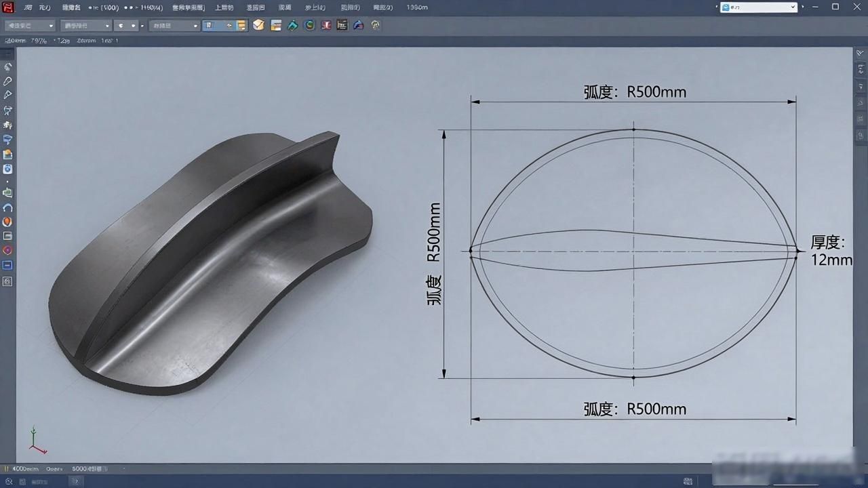Click the second icon in the right-side strip
Screen dimensions: 868x488
[x=861, y=69]
